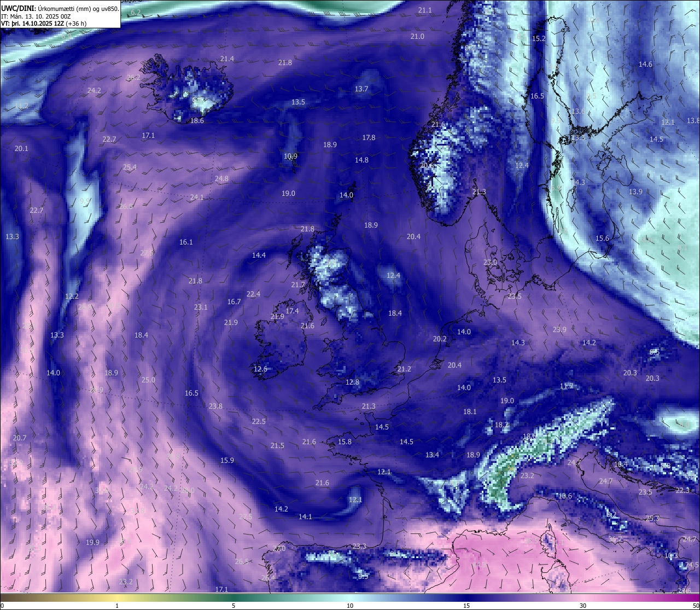The height and width of the screenshot is (610, 700).
Task: Click the '50' end of the color scale
Action: coord(696,606)
